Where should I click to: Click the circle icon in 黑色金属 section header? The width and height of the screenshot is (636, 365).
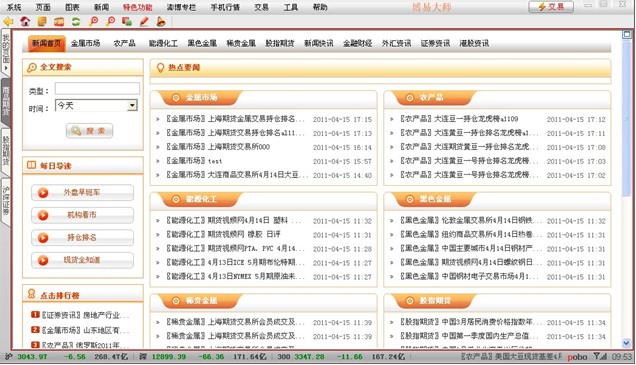(410, 199)
